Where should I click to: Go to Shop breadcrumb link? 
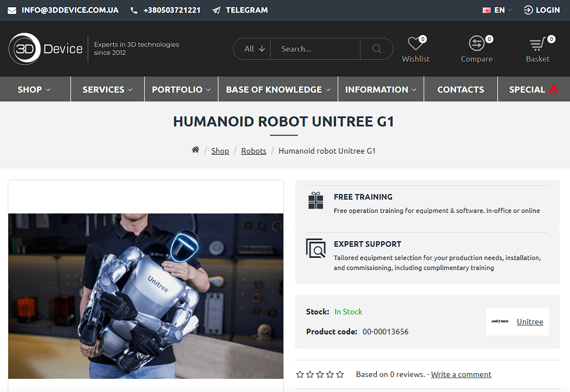click(x=220, y=151)
